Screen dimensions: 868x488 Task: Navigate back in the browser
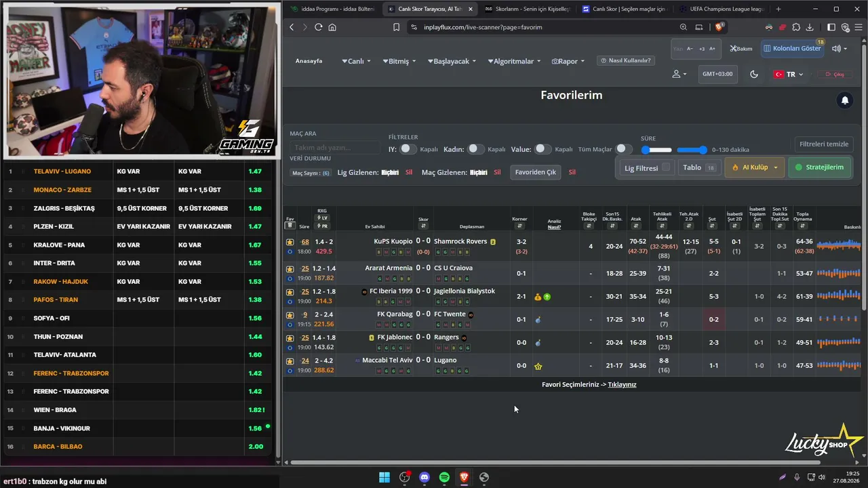pos(292,27)
